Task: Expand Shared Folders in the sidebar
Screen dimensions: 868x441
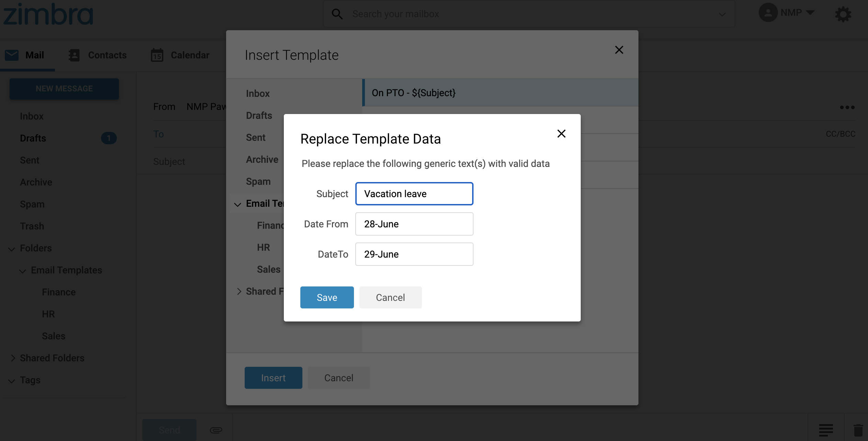Action: (x=13, y=358)
